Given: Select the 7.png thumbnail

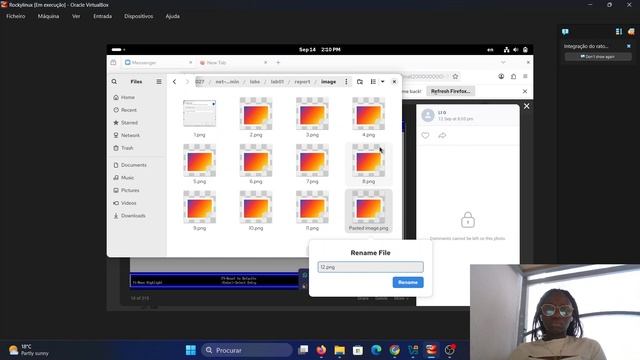Looking at the screenshot, I should pyautogui.click(x=312, y=160).
